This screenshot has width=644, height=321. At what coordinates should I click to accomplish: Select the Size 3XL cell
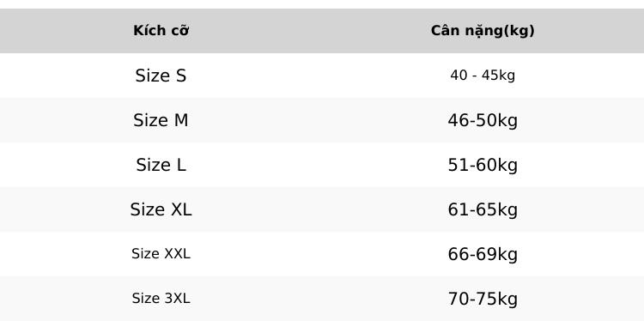[x=161, y=299]
